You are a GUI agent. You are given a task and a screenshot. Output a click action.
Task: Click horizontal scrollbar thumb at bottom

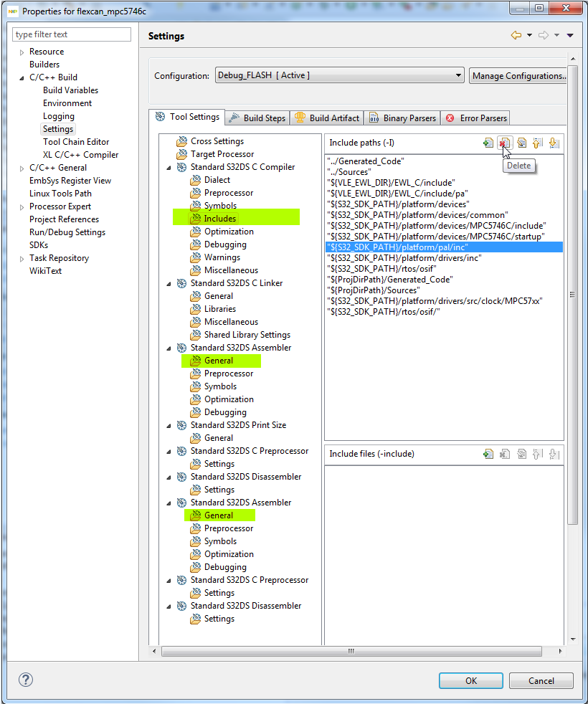pos(351,651)
